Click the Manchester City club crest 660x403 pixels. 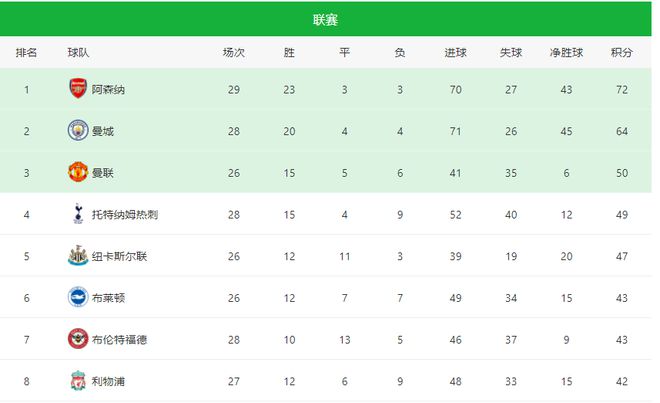77,130
